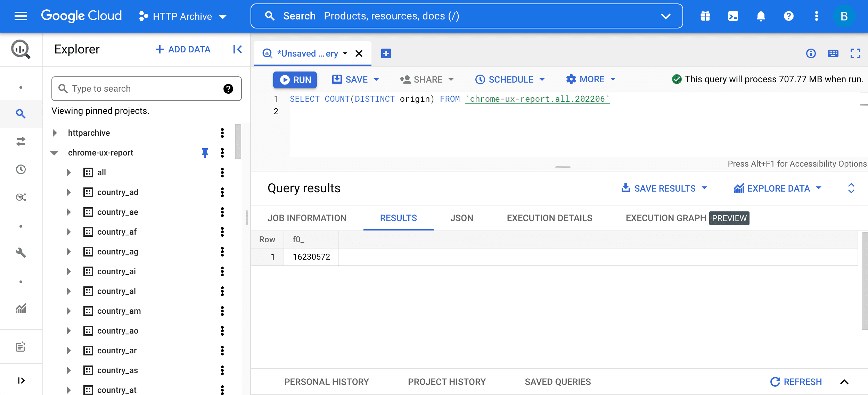The width and height of the screenshot is (868, 395).
Task: Switch to the JSON results tab
Action: [x=462, y=217]
